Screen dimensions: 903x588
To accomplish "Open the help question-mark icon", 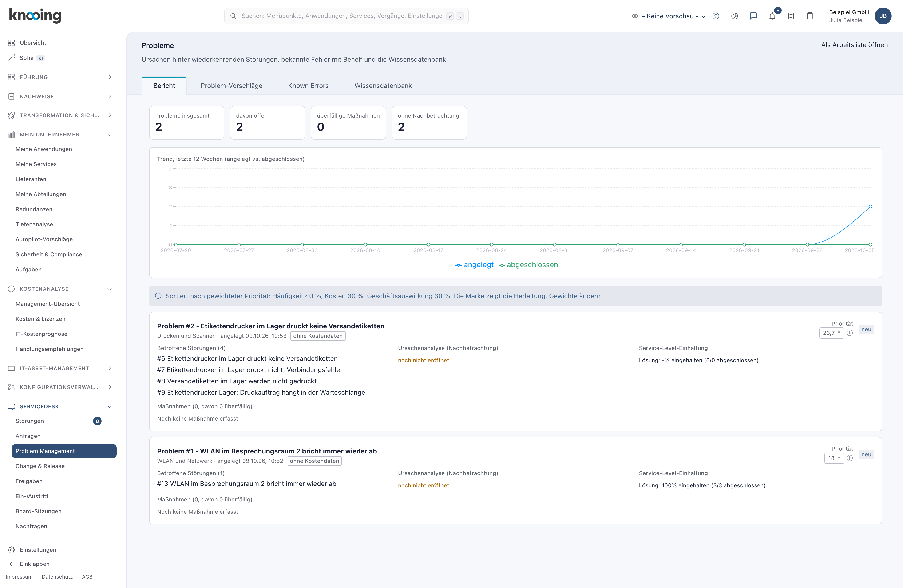I will click(x=716, y=16).
